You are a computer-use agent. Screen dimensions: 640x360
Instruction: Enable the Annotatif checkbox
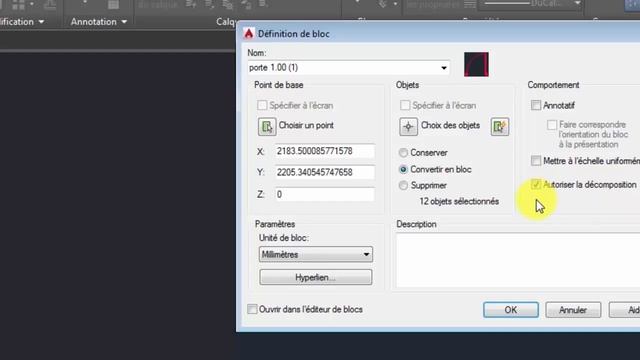(x=536, y=105)
